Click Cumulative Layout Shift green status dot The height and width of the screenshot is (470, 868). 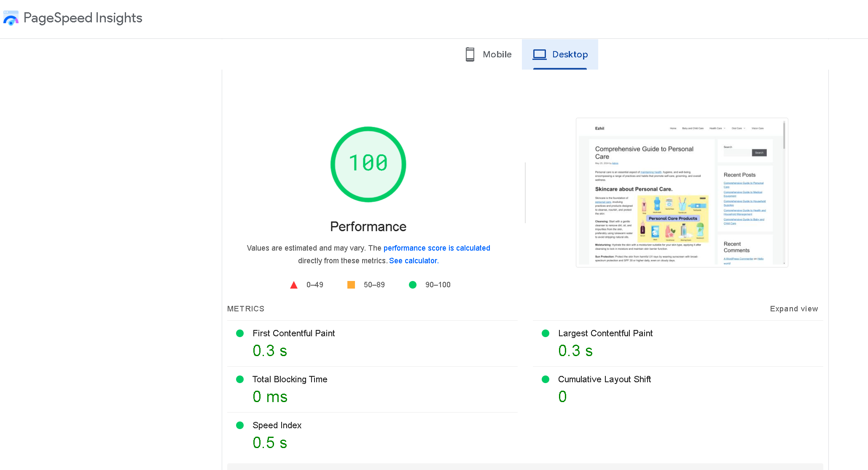546,379
